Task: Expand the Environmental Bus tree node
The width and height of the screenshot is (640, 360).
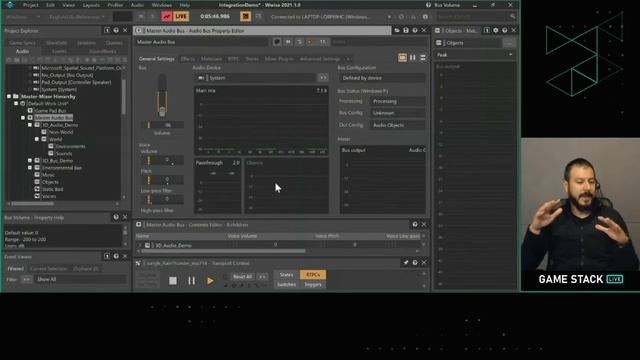Action: [30, 168]
